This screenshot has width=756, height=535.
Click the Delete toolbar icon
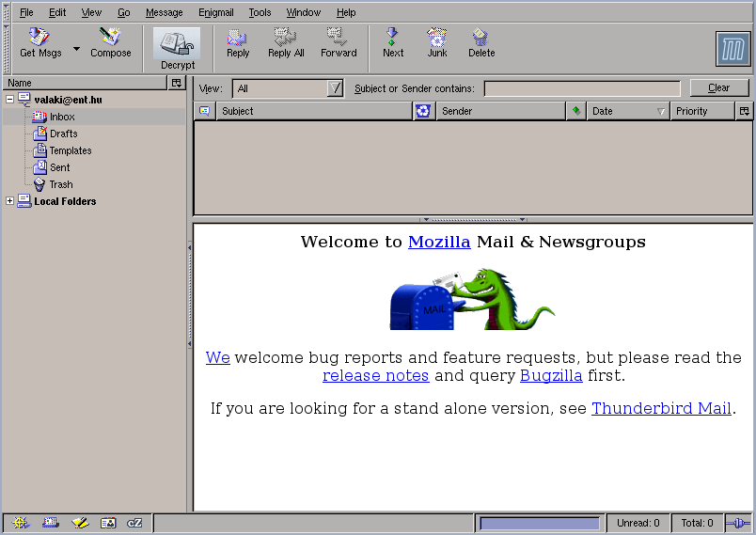481,43
